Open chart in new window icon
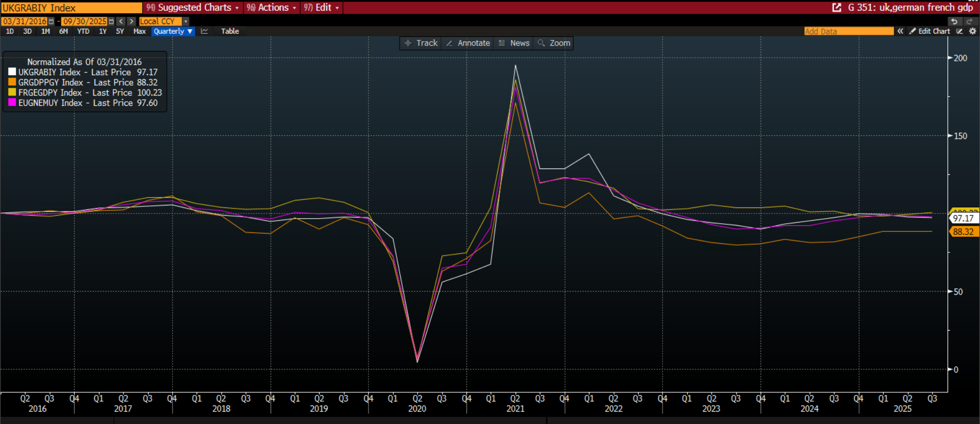 pos(837,8)
